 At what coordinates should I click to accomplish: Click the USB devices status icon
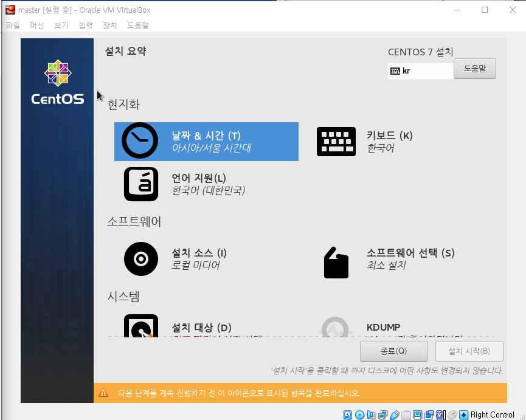click(395, 415)
